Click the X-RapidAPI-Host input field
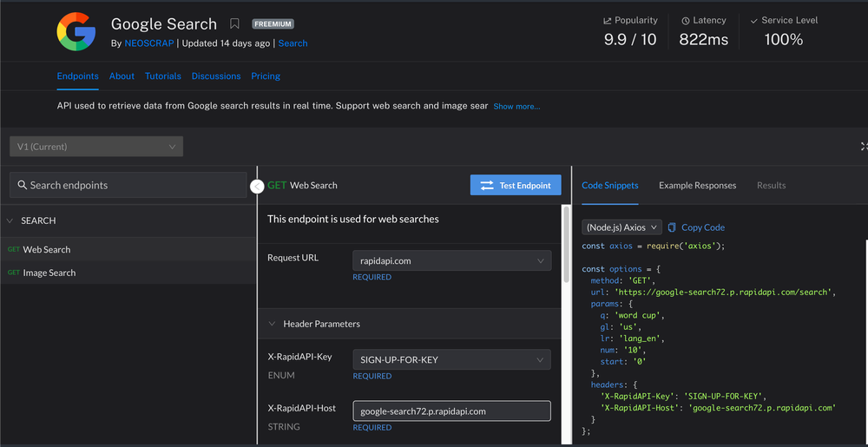 (451, 411)
